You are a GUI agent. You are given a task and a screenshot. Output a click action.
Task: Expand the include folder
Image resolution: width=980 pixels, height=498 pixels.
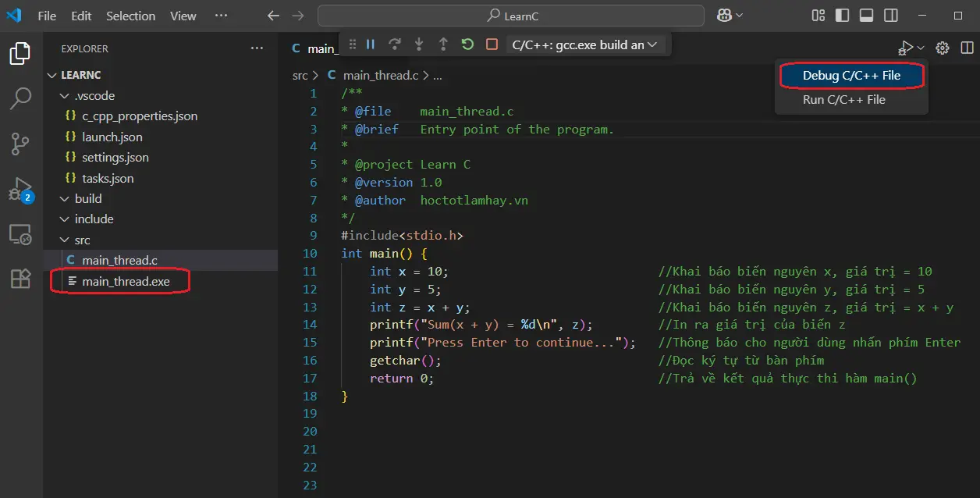[x=161, y=219]
